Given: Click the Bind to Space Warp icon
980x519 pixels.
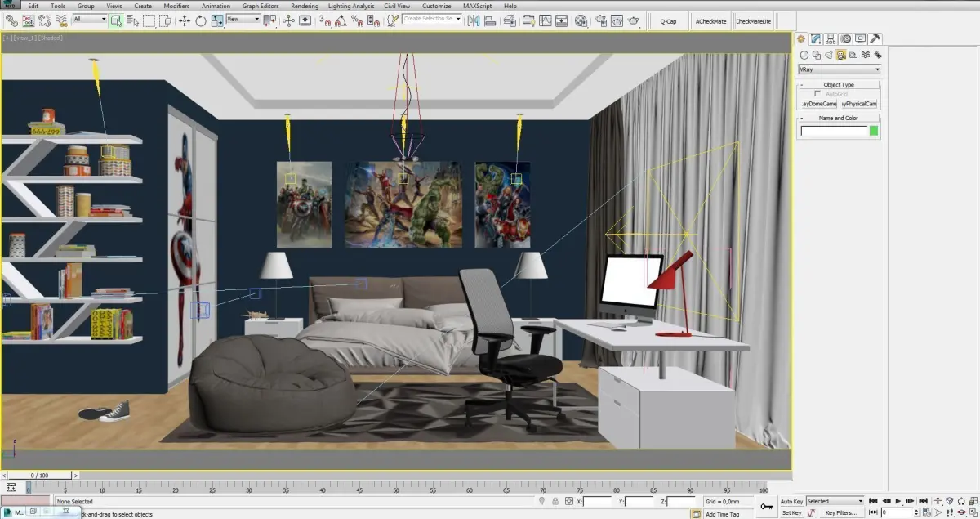Looking at the screenshot, I should [61, 20].
